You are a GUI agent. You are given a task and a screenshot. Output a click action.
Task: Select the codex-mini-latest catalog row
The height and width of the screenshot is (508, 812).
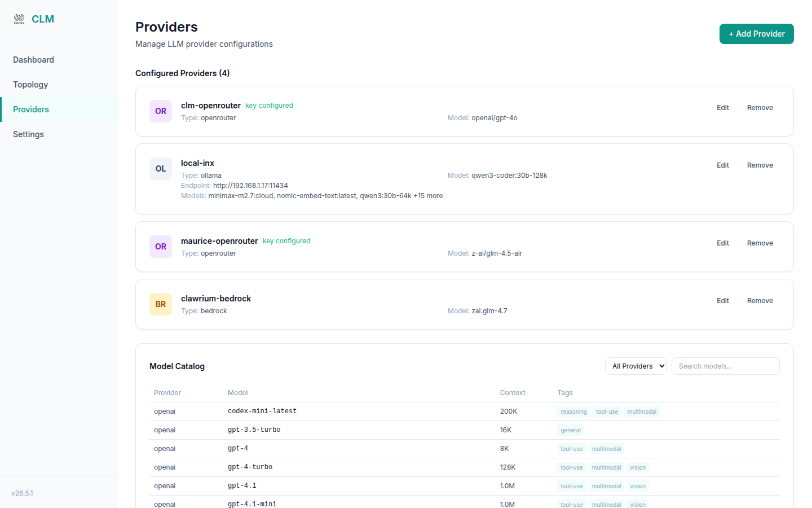click(465, 411)
